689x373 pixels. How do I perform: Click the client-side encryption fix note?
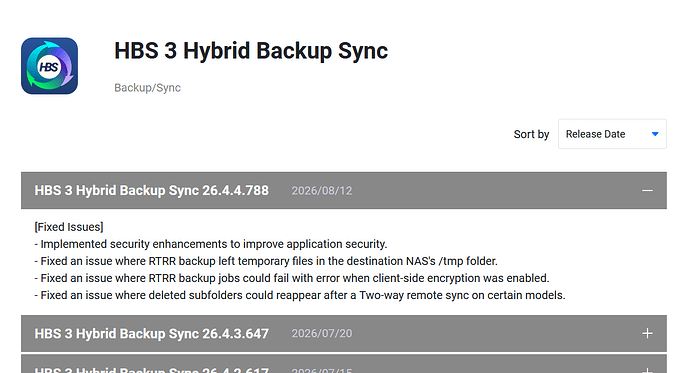pos(292,279)
